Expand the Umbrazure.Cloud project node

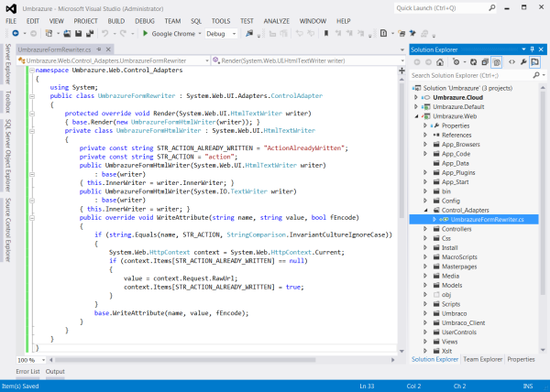click(x=415, y=99)
